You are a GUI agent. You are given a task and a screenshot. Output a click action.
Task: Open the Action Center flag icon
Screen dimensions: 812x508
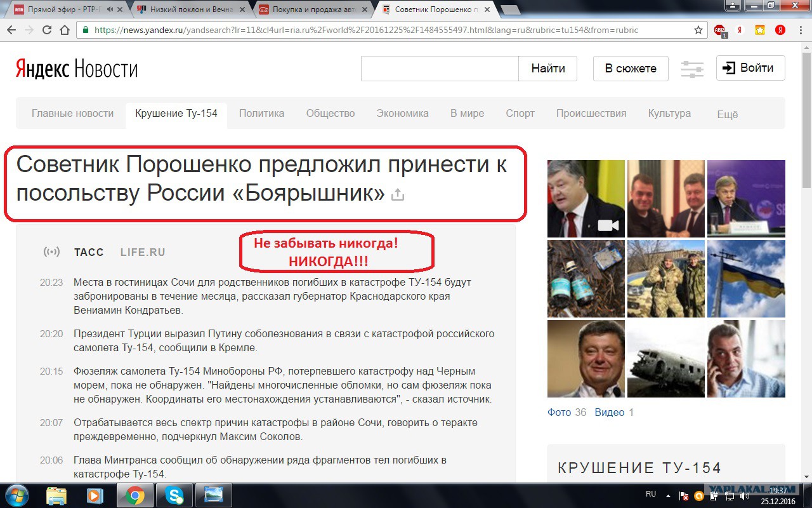coord(684,495)
